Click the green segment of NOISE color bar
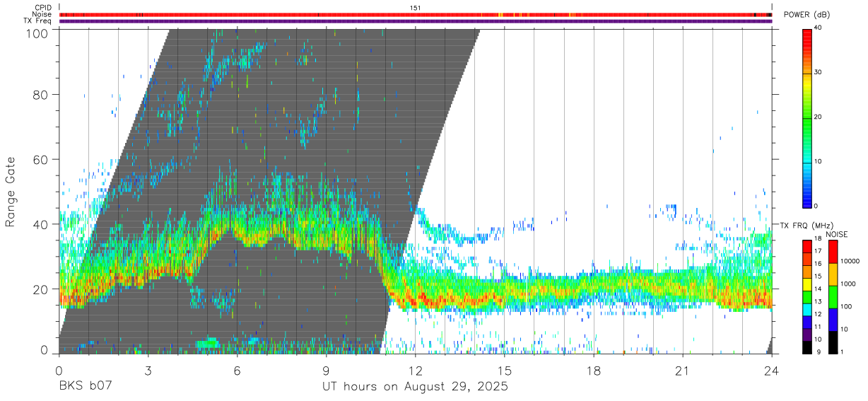868x401 pixels. point(833,297)
